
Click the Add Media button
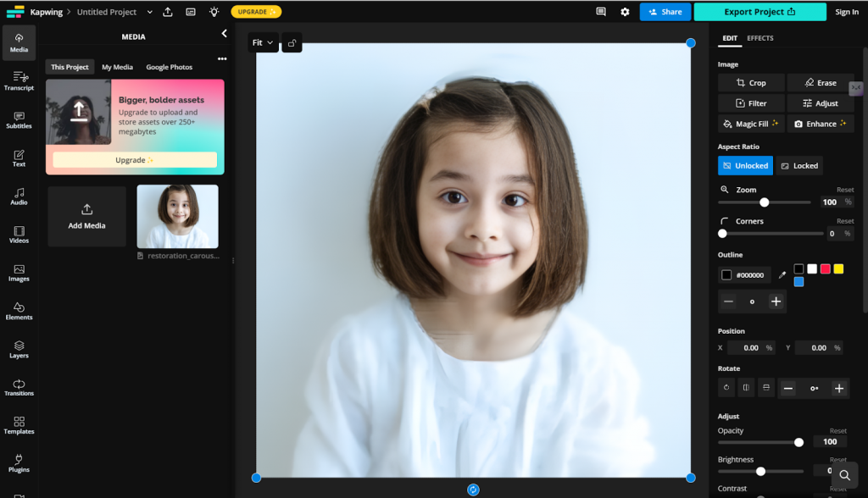click(87, 216)
